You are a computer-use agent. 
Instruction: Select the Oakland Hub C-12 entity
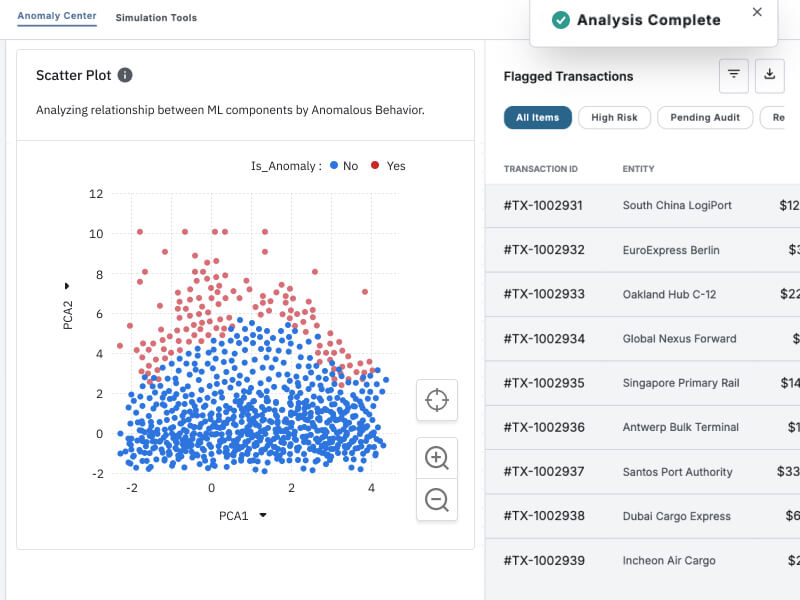(669, 294)
